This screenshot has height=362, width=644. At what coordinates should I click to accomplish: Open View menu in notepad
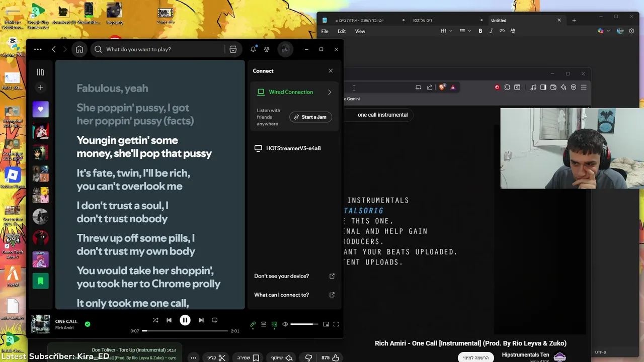tap(360, 31)
